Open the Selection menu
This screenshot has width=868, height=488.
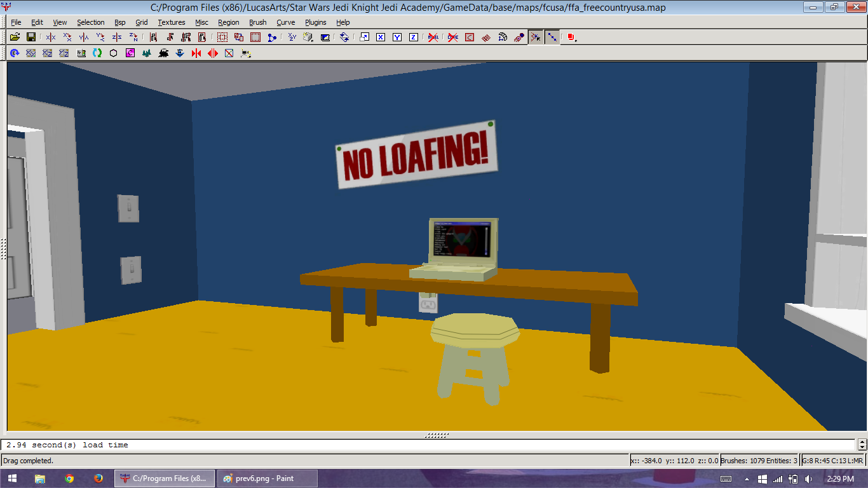pos(91,22)
